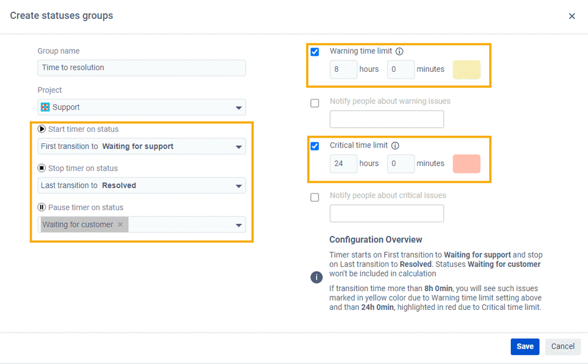This screenshot has width=588, height=364.
Task: Open the Warning time limit info tooltip
Action: [400, 51]
